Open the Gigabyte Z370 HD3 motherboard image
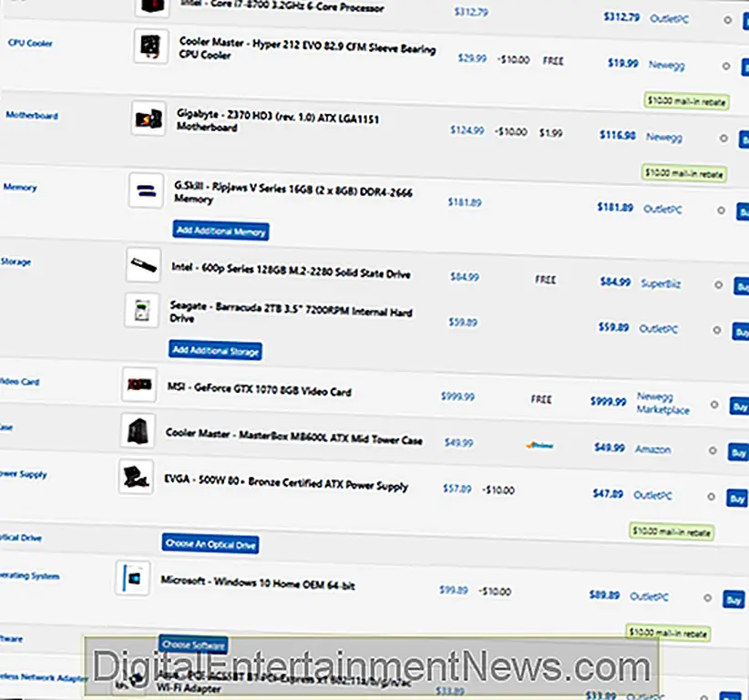This screenshot has height=700, width=749. point(148,118)
